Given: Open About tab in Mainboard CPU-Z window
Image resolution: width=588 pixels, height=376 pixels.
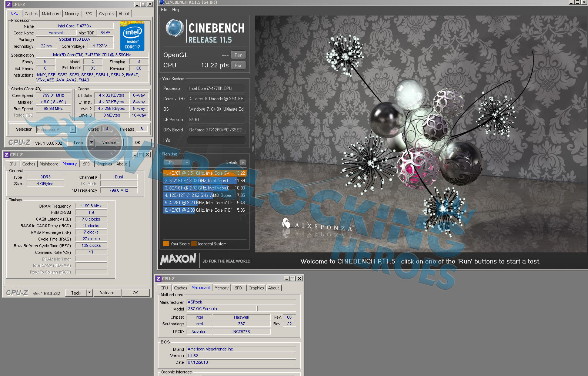Looking at the screenshot, I should (274, 288).
